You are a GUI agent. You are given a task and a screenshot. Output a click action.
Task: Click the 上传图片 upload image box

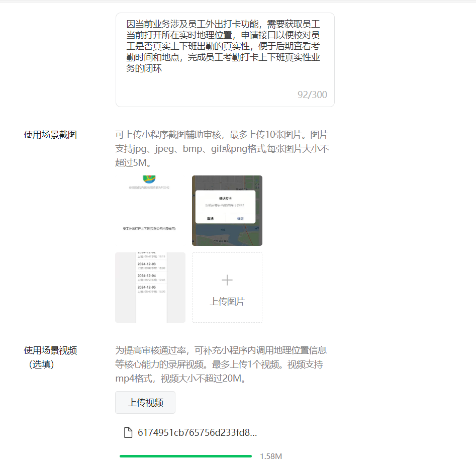(227, 288)
